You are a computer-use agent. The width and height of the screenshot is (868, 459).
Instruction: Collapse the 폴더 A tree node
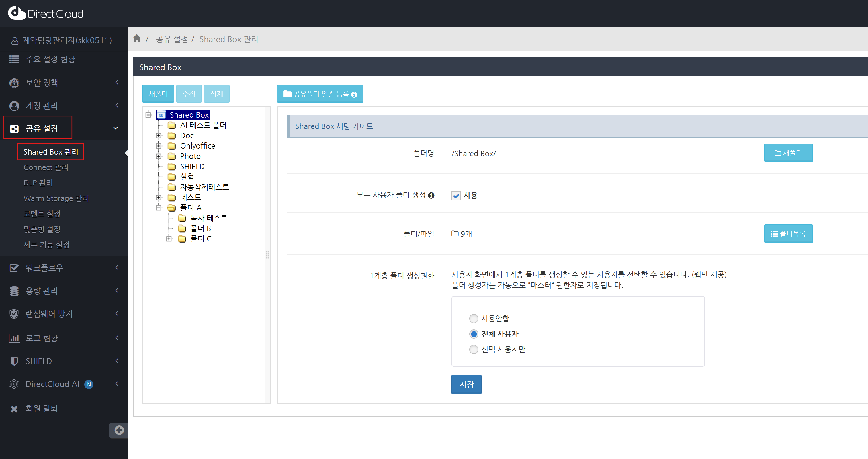click(x=159, y=208)
